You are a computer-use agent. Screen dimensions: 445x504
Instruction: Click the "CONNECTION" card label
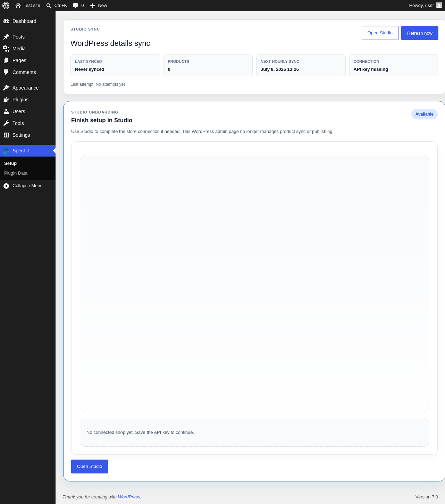click(366, 61)
